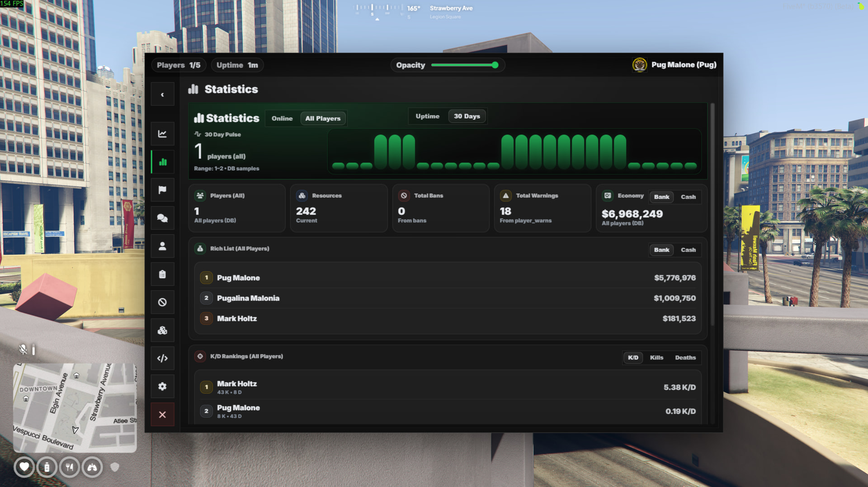Select the bar chart Statistics sidebar icon
The image size is (868, 487).
[163, 162]
